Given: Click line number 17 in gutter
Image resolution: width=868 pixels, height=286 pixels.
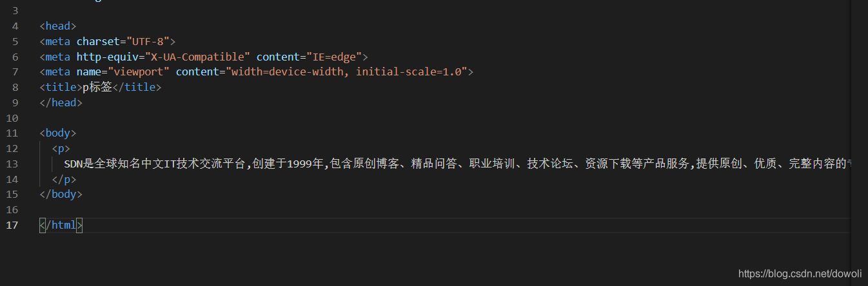Looking at the screenshot, I should [12, 225].
